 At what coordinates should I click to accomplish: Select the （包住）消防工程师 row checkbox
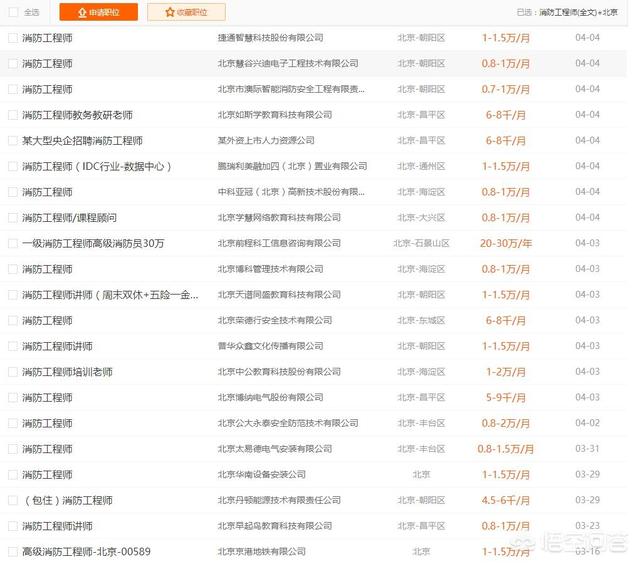point(13,500)
